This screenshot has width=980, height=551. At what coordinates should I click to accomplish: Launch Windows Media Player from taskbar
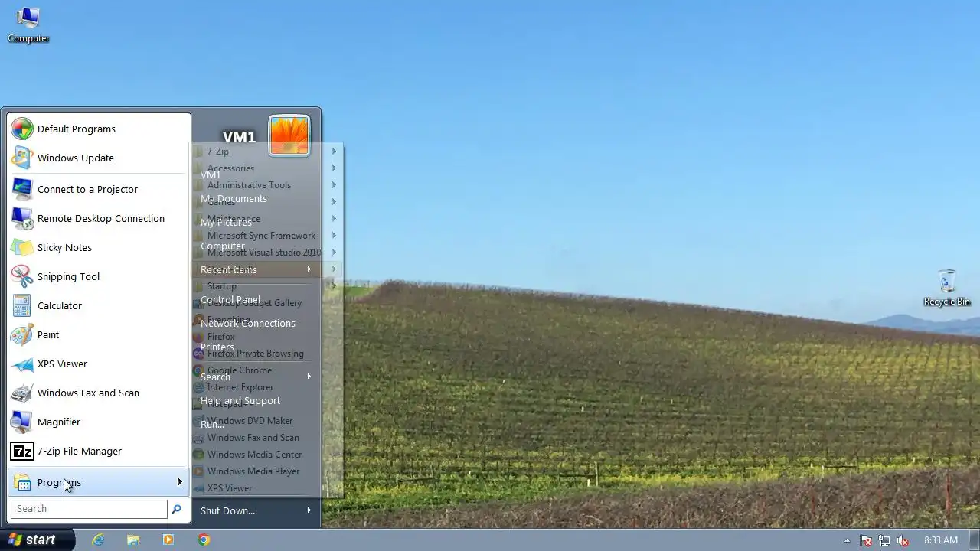click(168, 540)
